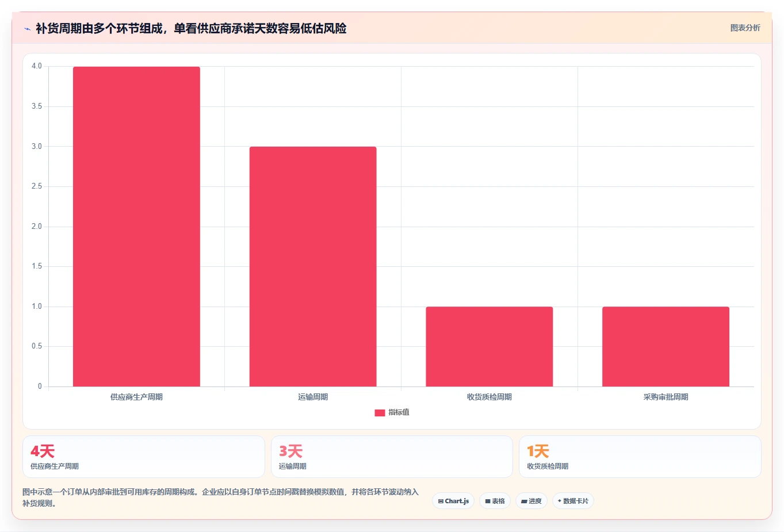The width and height of the screenshot is (784, 532).
Task: Click the 表格 tag icon
Action: click(488, 502)
